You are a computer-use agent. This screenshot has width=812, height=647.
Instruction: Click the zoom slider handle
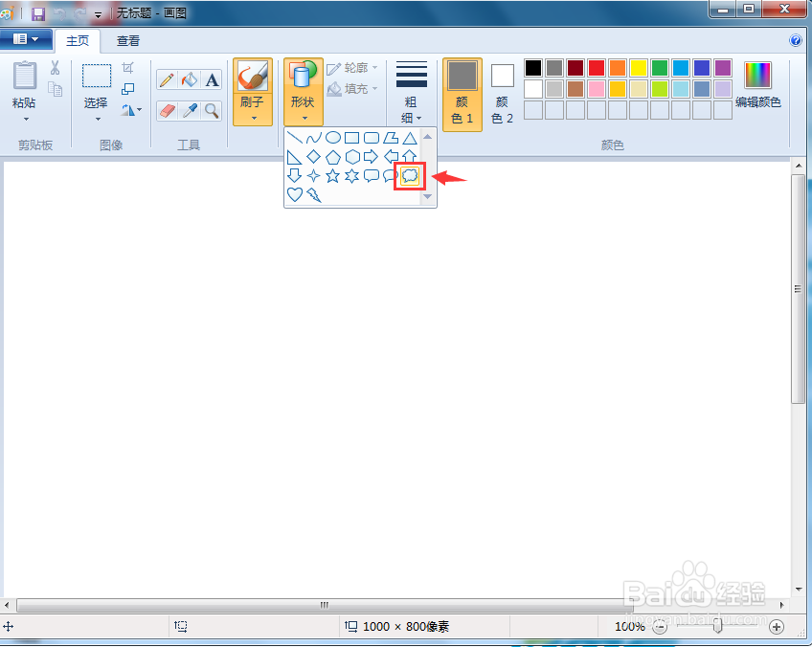(x=718, y=626)
